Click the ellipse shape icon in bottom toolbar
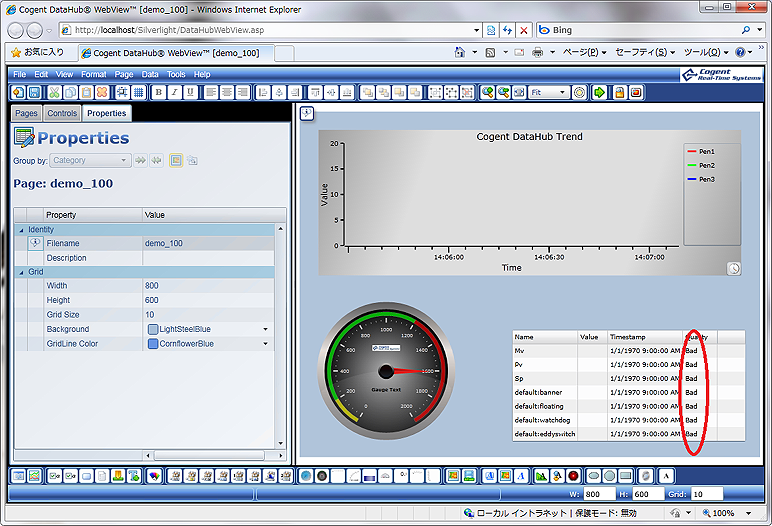772x526 pixels. tap(594, 476)
